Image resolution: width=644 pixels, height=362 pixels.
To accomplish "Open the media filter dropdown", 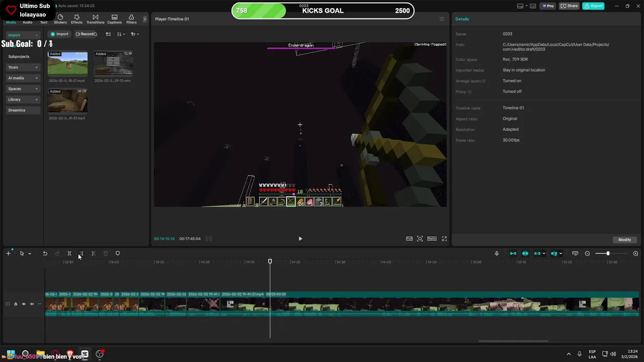I will click(134, 34).
